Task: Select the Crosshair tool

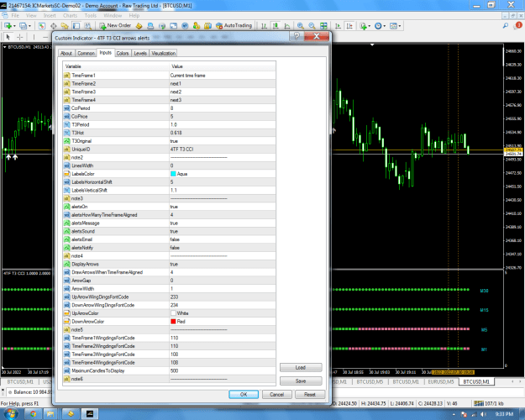Action: point(20,37)
